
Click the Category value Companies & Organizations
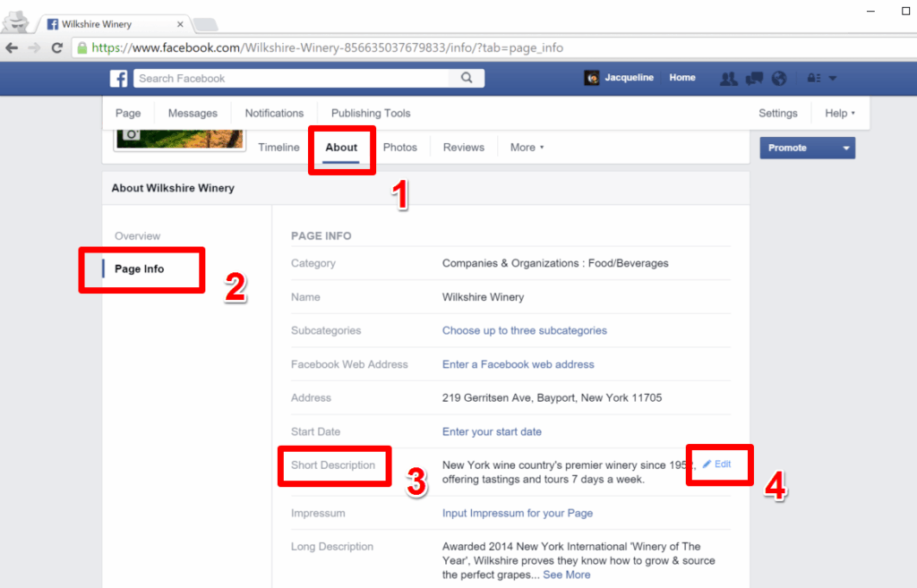[555, 264]
